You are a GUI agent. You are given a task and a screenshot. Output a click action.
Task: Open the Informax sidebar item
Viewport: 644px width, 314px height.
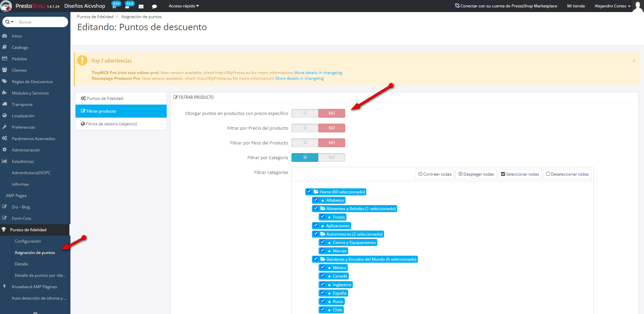pos(20,184)
